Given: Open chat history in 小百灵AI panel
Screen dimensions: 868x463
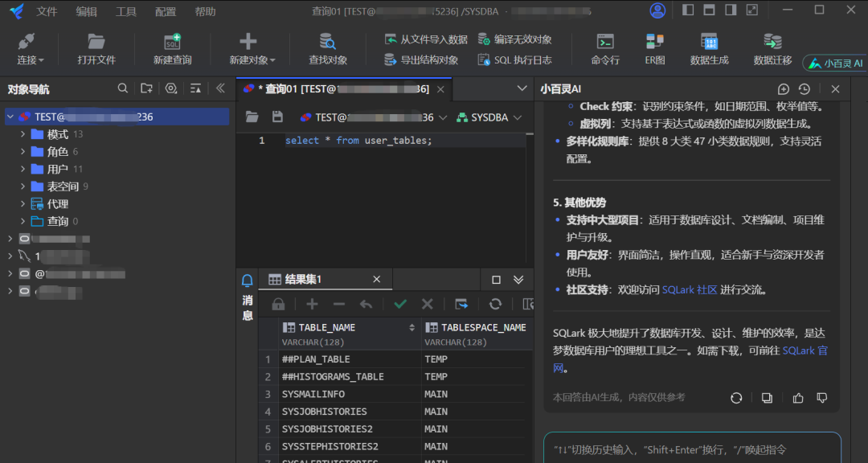Looking at the screenshot, I should pyautogui.click(x=805, y=89).
